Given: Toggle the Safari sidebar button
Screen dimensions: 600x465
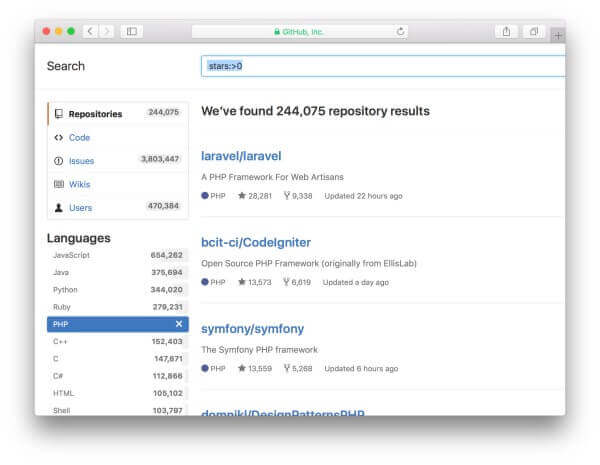Looking at the screenshot, I should (x=131, y=32).
